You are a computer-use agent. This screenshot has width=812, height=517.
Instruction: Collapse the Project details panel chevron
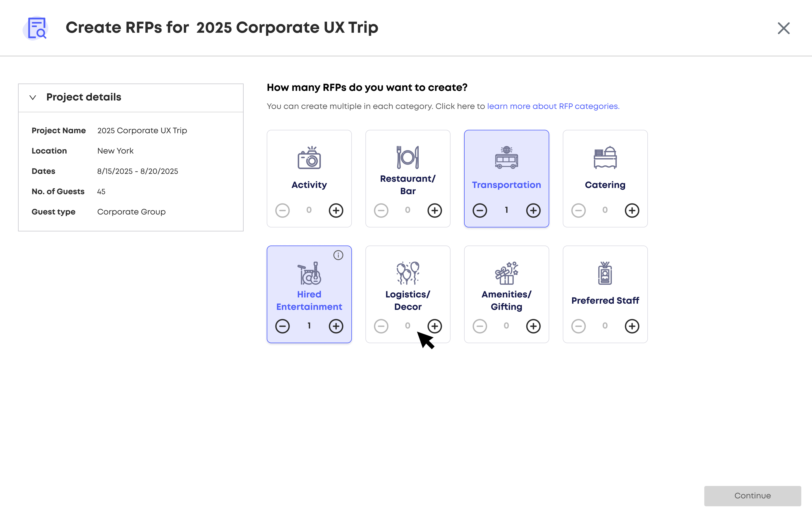tap(33, 98)
